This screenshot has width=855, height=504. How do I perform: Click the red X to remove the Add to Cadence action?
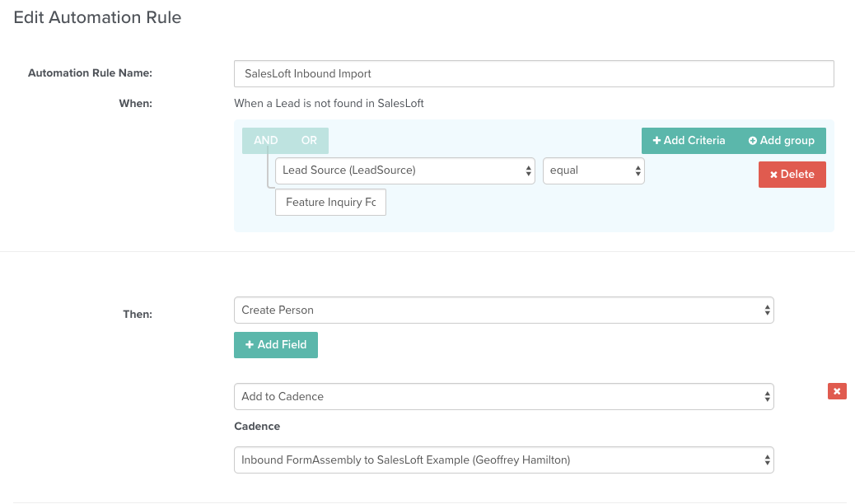pos(836,391)
